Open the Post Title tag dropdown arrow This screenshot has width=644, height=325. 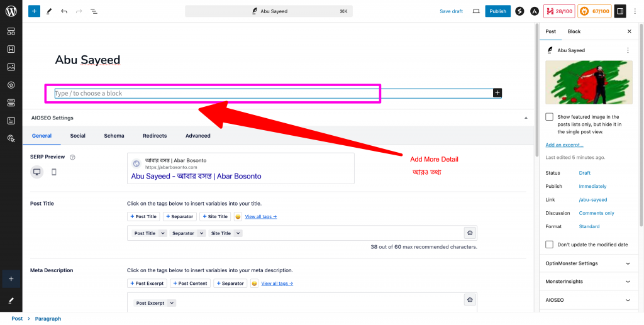pyautogui.click(x=162, y=233)
